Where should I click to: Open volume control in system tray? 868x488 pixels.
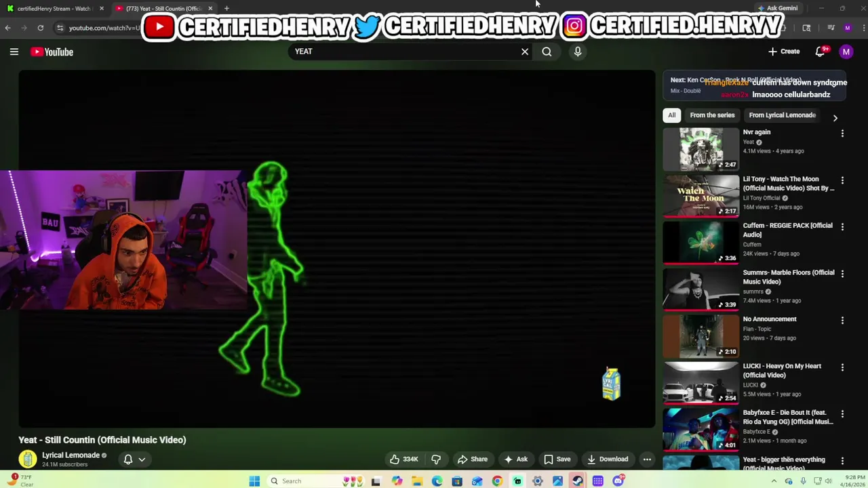coord(829,481)
